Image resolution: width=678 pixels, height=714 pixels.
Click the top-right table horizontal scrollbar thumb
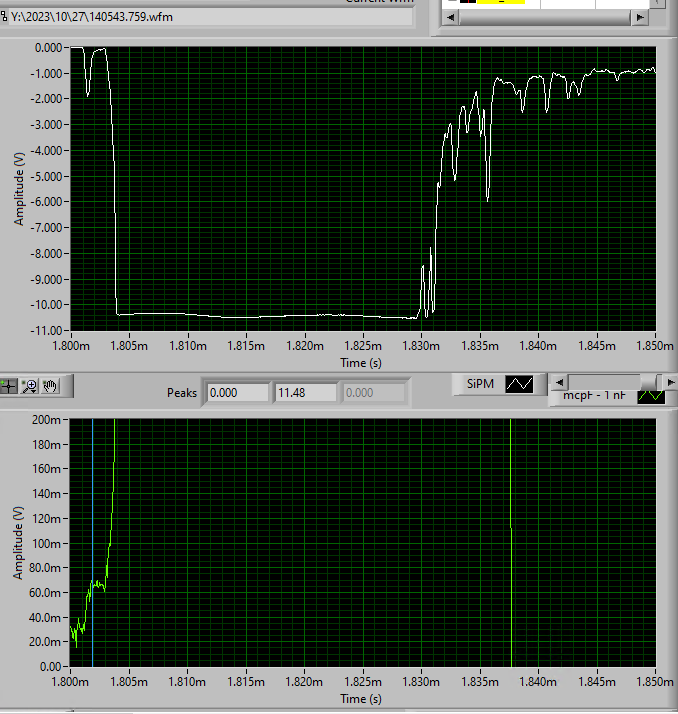pos(545,17)
